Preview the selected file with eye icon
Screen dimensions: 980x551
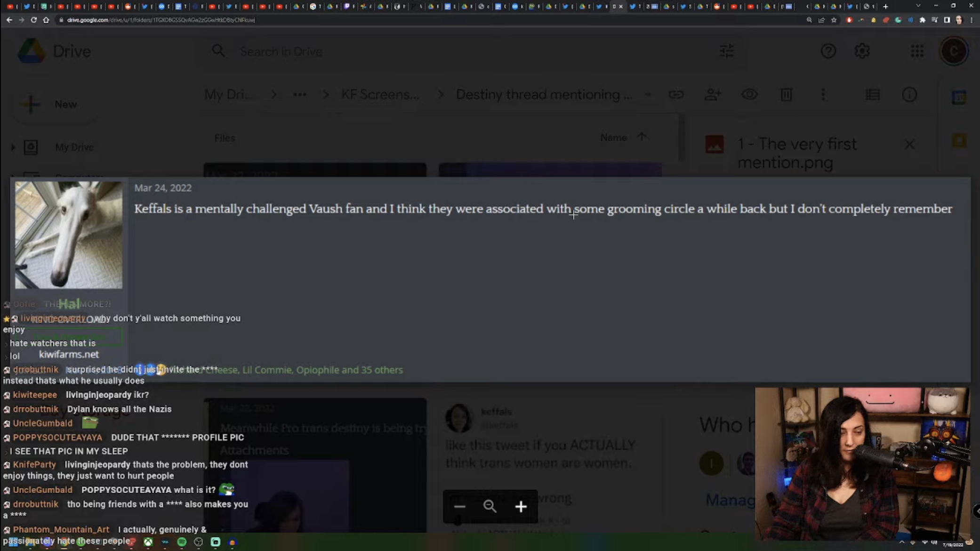[749, 95]
